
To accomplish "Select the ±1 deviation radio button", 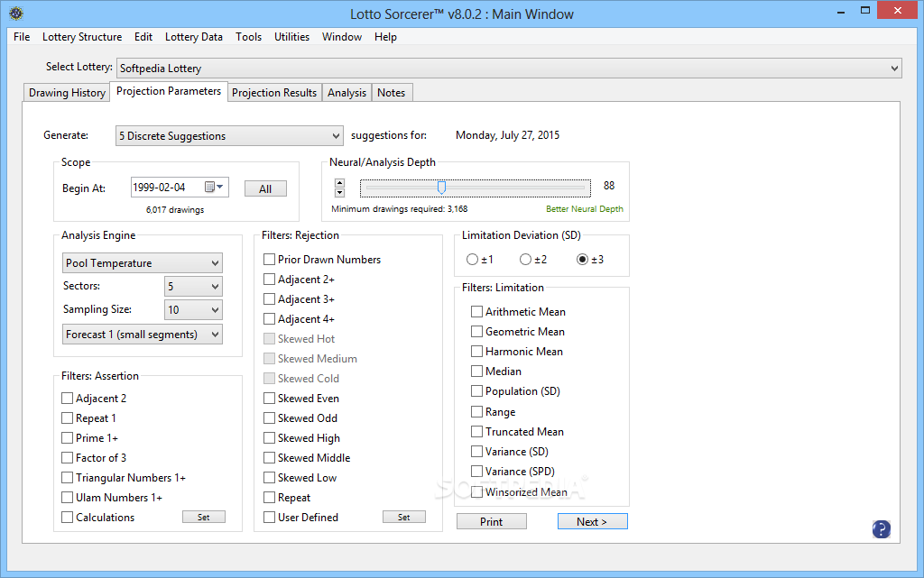I will 472,259.
